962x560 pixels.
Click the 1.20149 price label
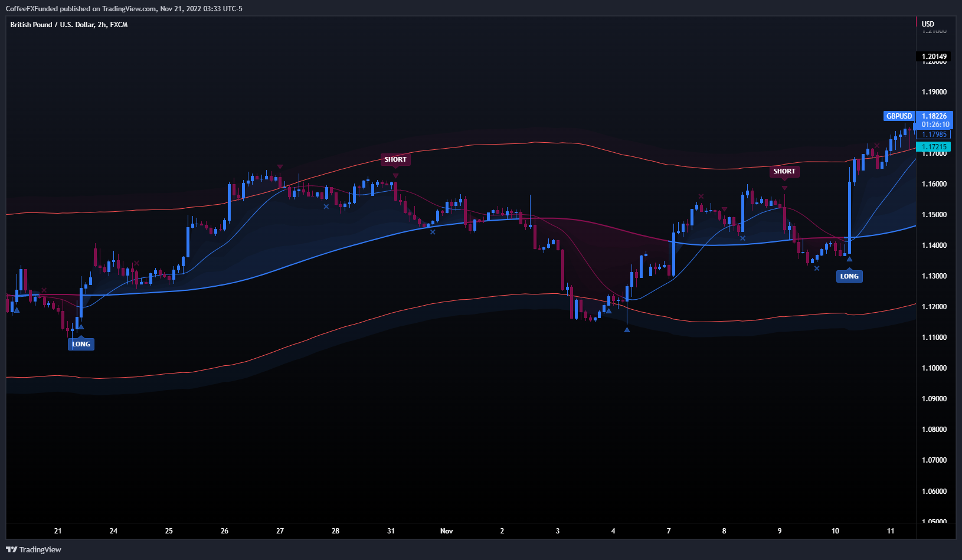point(934,57)
